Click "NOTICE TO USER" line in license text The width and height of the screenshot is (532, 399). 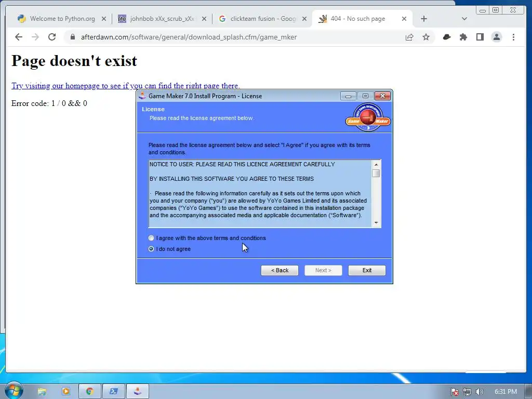click(242, 164)
